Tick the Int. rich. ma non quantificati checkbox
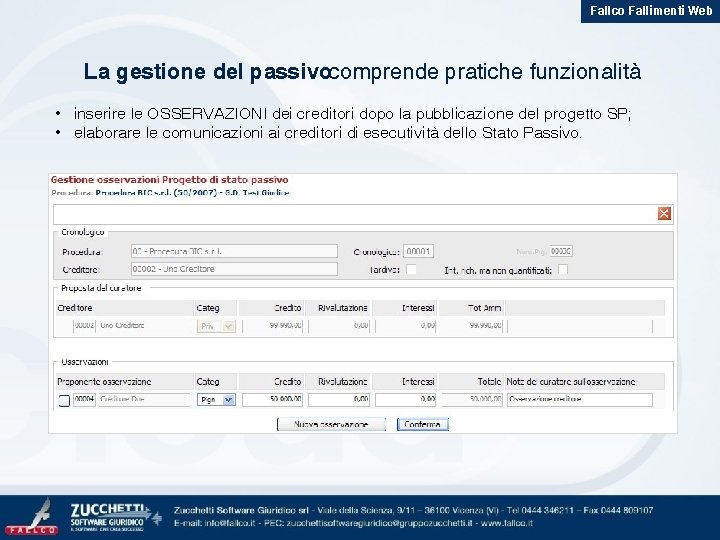Viewport: 720px width, 540px height. pyautogui.click(x=562, y=270)
